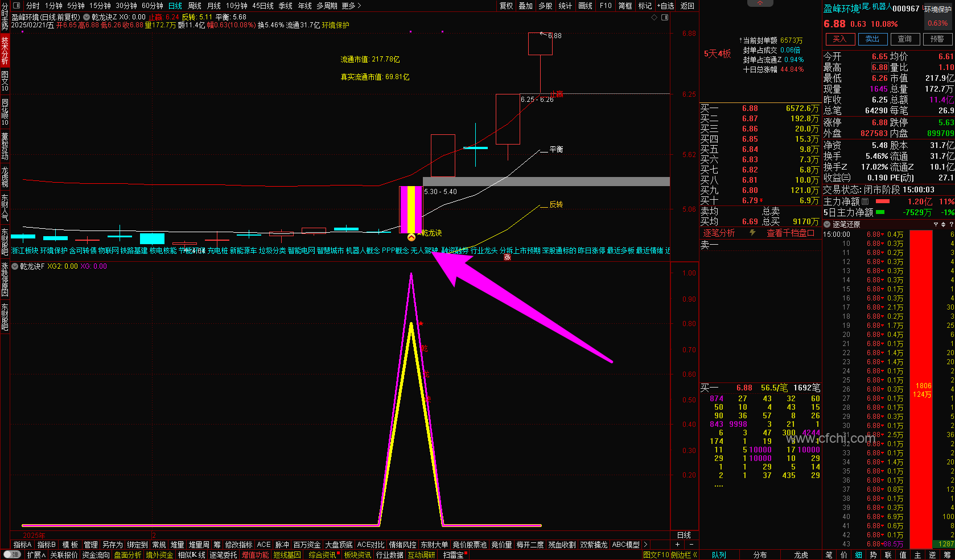Open help question mark in 逐笔还原 header
Viewport: 955px width, 560px height.
[951, 224]
